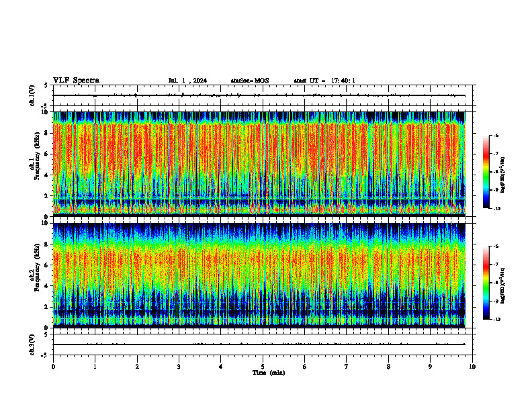Click time-axis tick label "1"
Screen dimensions: 532x411
(95, 367)
